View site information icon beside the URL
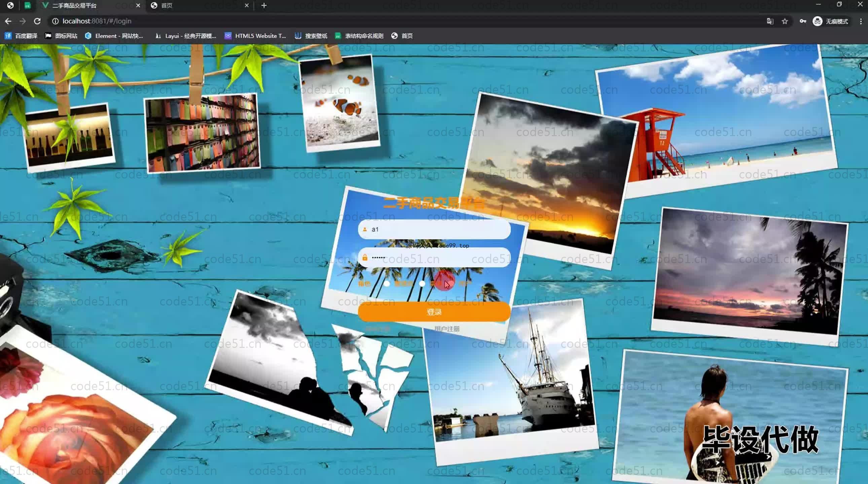 [x=55, y=21]
